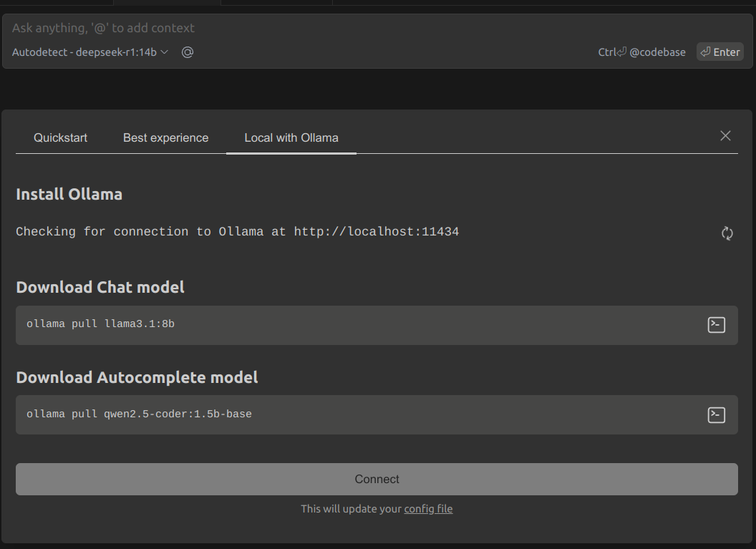Switch to the Best experience tab
The height and width of the screenshot is (549, 756).
point(166,138)
